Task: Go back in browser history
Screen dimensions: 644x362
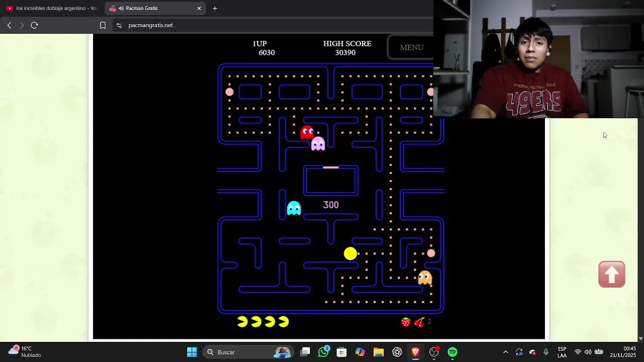Action: click(x=9, y=25)
